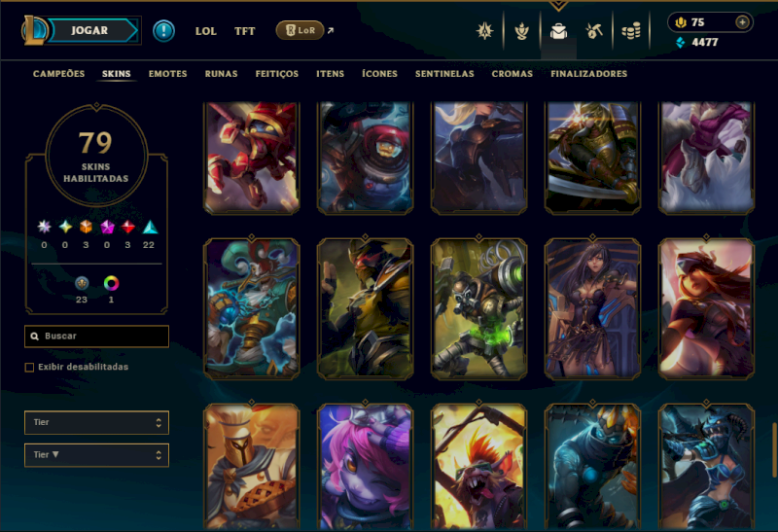The height and width of the screenshot is (532, 778).
Task: Open the loot crafting hammer icon
Action: 594,31
